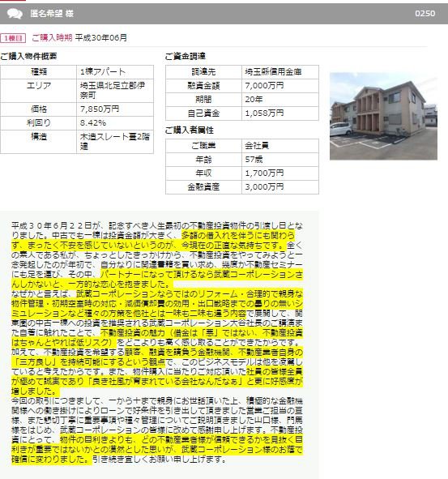Select the 7,000万円 loan amount cell

pos(280,86)
